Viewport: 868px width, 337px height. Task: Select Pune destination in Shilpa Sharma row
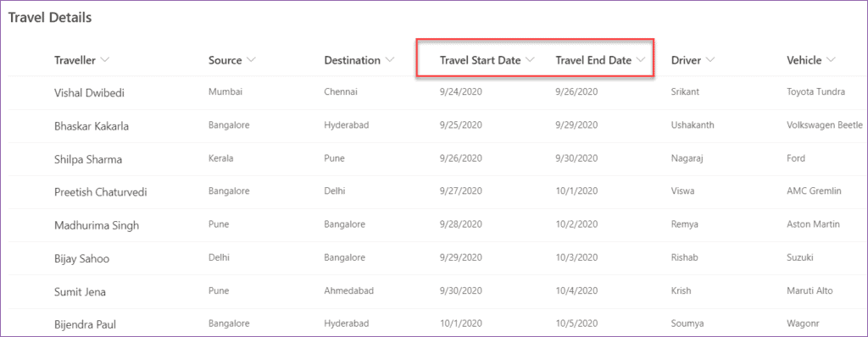pyautogui.click(x=334, y=158)
